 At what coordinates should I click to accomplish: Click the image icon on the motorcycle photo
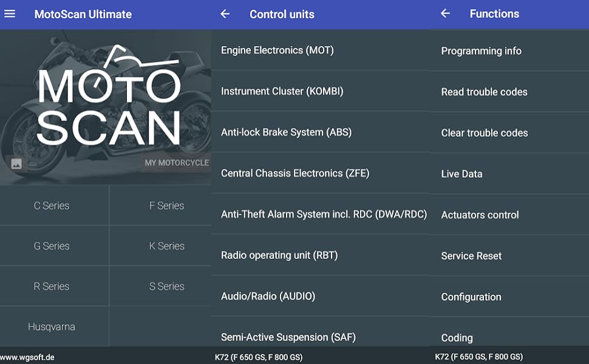(x=16, y=164)
